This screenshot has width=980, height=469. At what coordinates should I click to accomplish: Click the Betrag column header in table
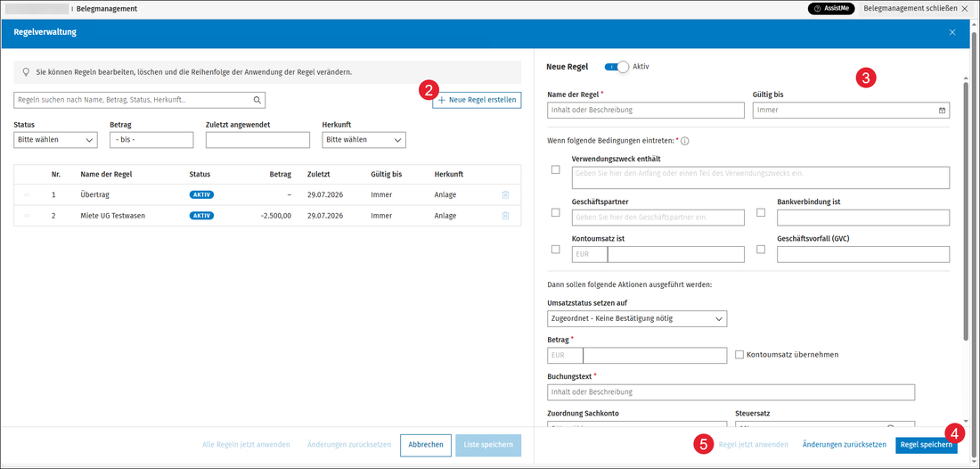[280, 175]
